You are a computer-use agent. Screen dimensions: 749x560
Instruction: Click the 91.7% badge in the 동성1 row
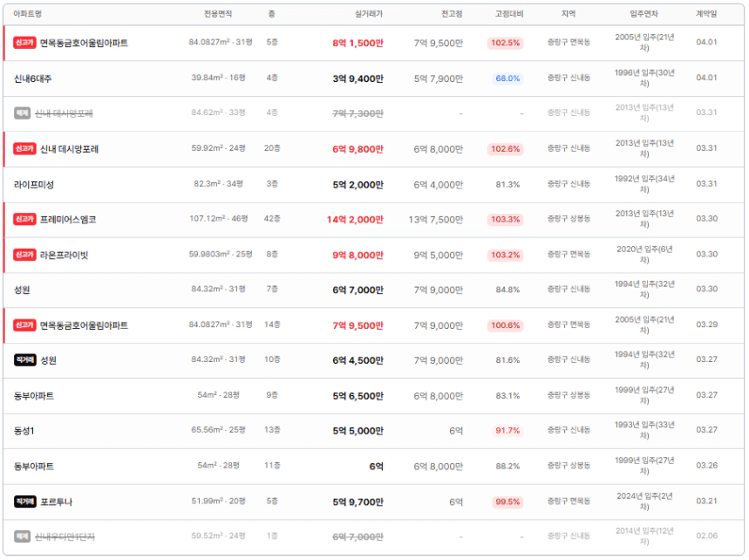(507, 431)
